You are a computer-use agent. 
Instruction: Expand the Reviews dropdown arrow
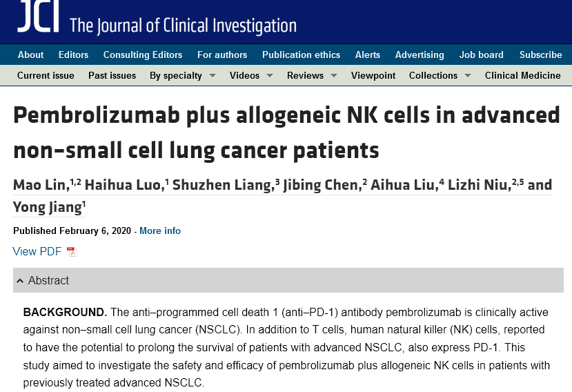(334, 75)
